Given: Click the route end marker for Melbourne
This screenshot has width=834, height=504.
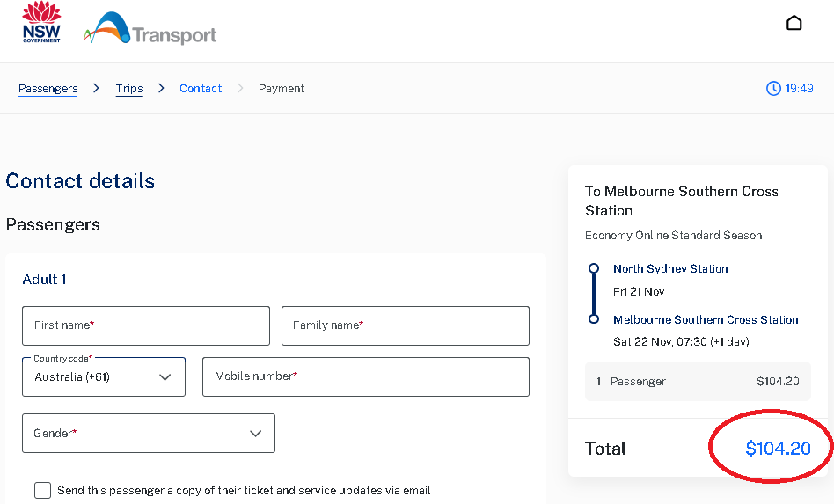Looking at the screenshot, I should (x=594, y=319).
